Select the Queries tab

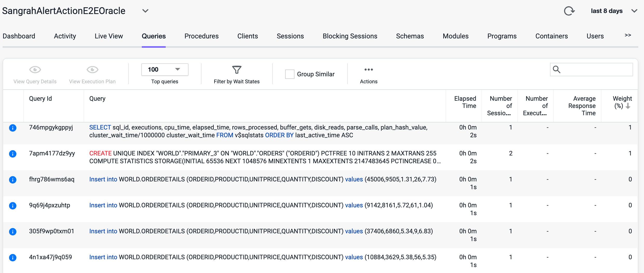pyautogui.click(x=154, y=36)
